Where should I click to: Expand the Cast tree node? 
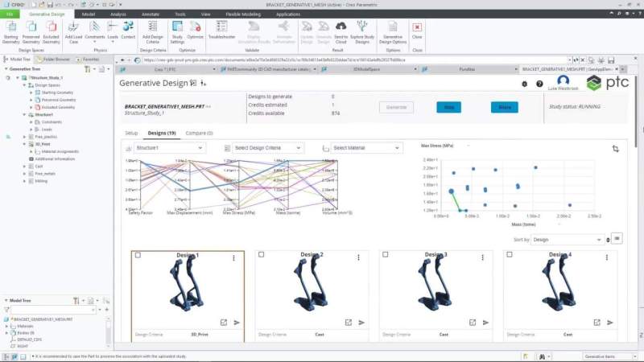24,167
